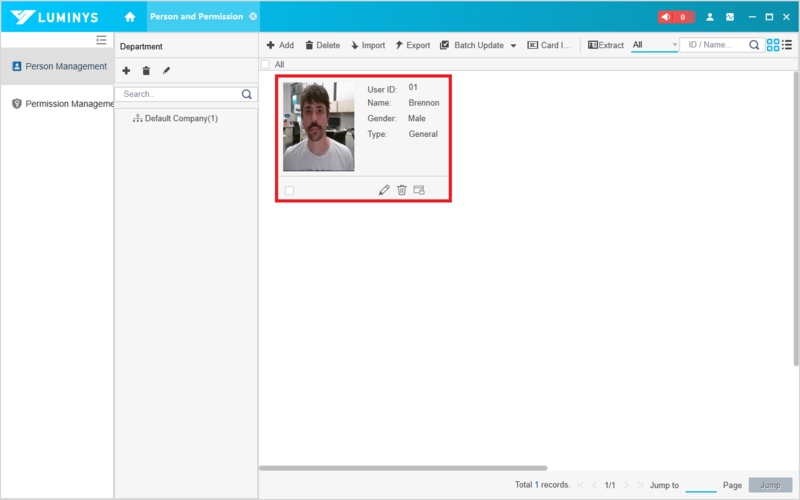This screenshot has height=500, width=800.
Task: Delete Brennon with the trash icon
Action: point(402,190)
